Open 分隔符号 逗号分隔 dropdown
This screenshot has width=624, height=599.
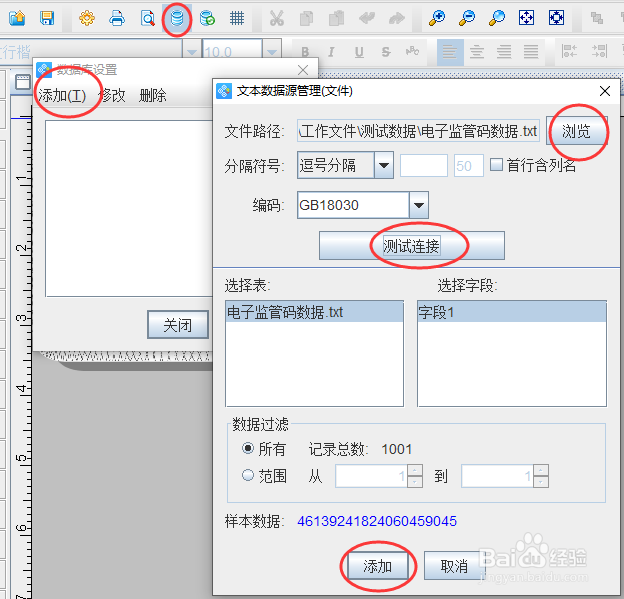(384, 165)
